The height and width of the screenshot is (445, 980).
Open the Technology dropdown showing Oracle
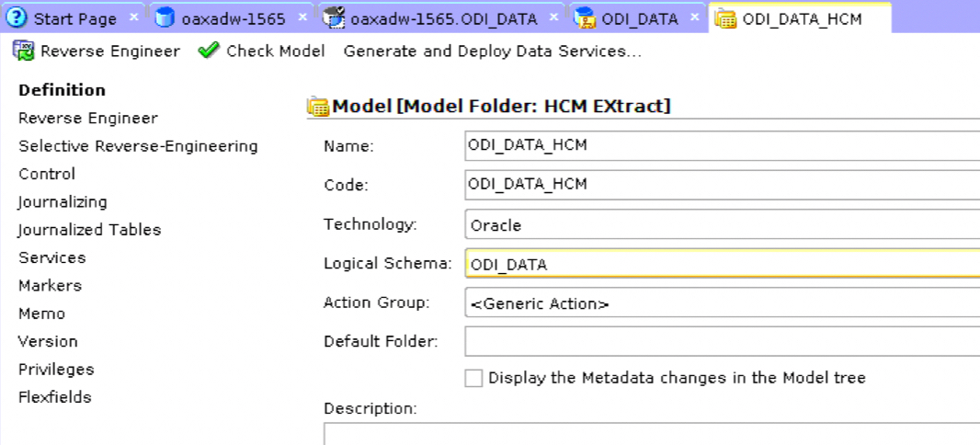coord(723,224)
